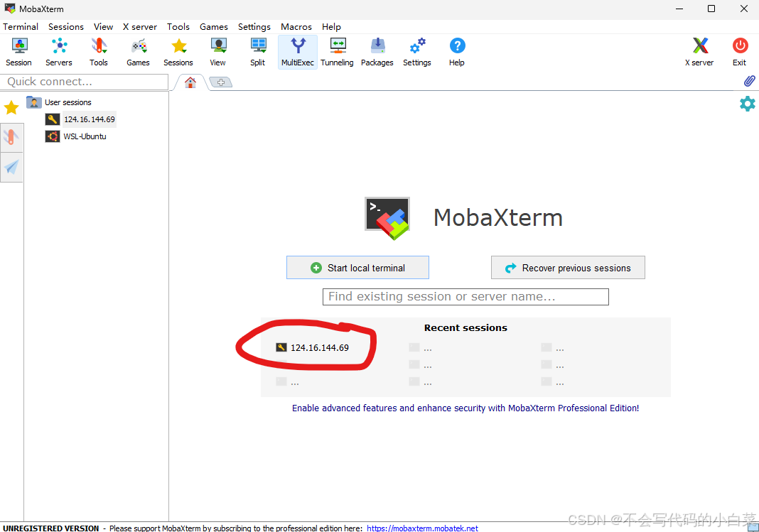Open the X server menu
759x532 pixels.
click(x=140, y=26)
